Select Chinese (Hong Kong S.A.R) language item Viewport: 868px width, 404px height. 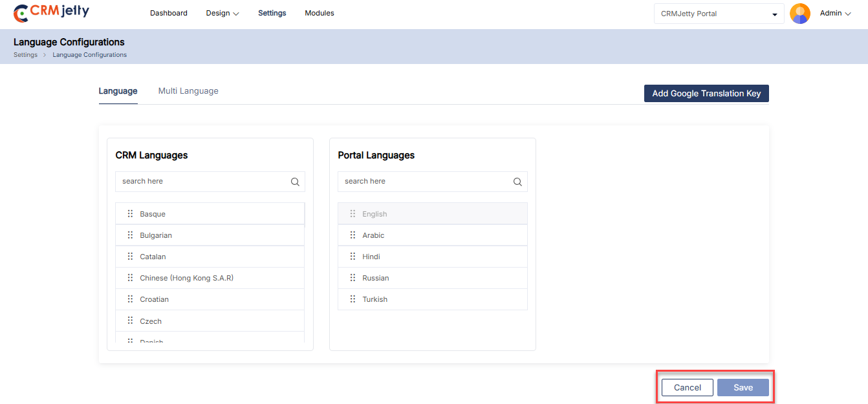186,278
